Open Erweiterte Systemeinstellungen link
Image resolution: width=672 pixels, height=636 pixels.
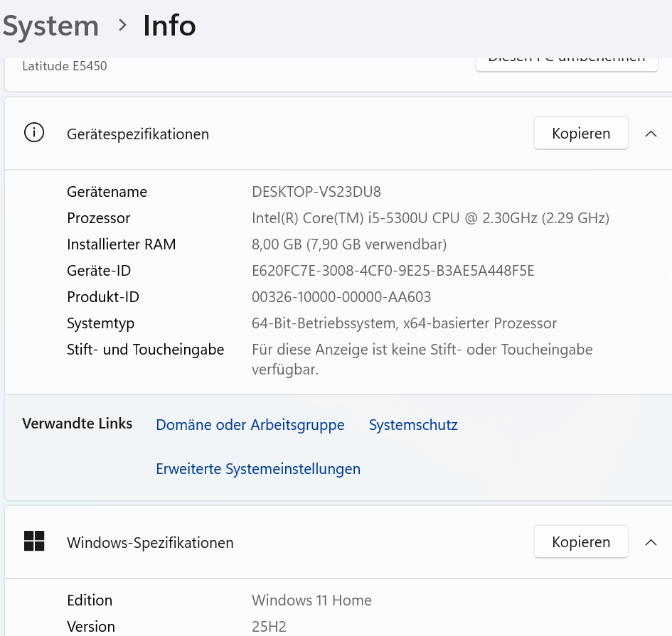[258, 469]
